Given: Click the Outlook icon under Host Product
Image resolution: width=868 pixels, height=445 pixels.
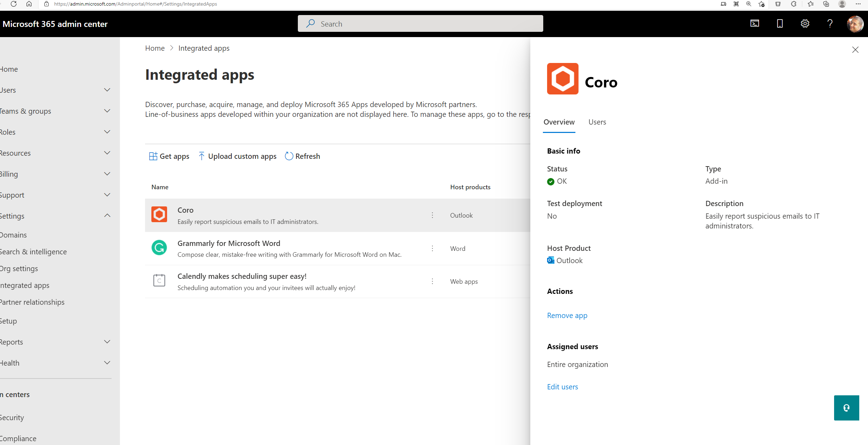Looking at the screenshot, I should (x=551, y=260).
